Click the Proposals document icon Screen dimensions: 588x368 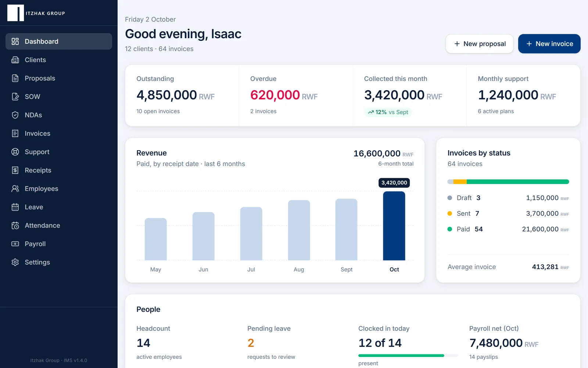(15, 78)
